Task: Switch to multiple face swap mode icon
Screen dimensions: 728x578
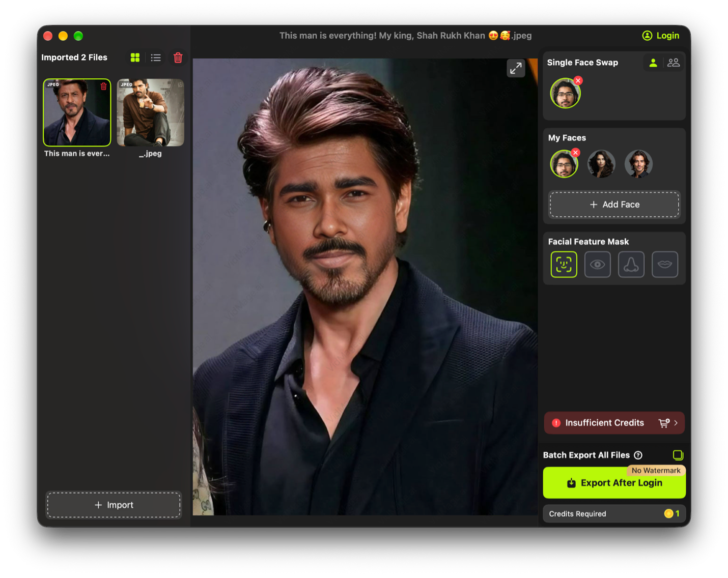Action: point(673,63)
